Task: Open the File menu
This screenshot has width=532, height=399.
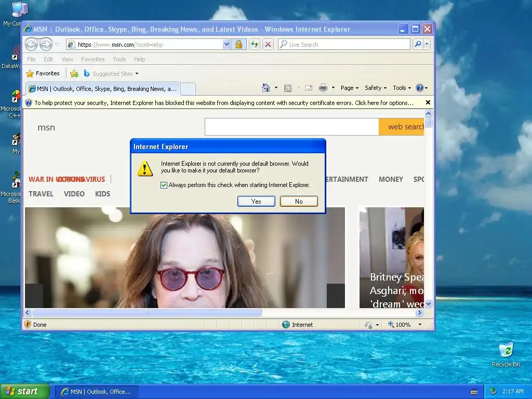Action: coord(31,59)
